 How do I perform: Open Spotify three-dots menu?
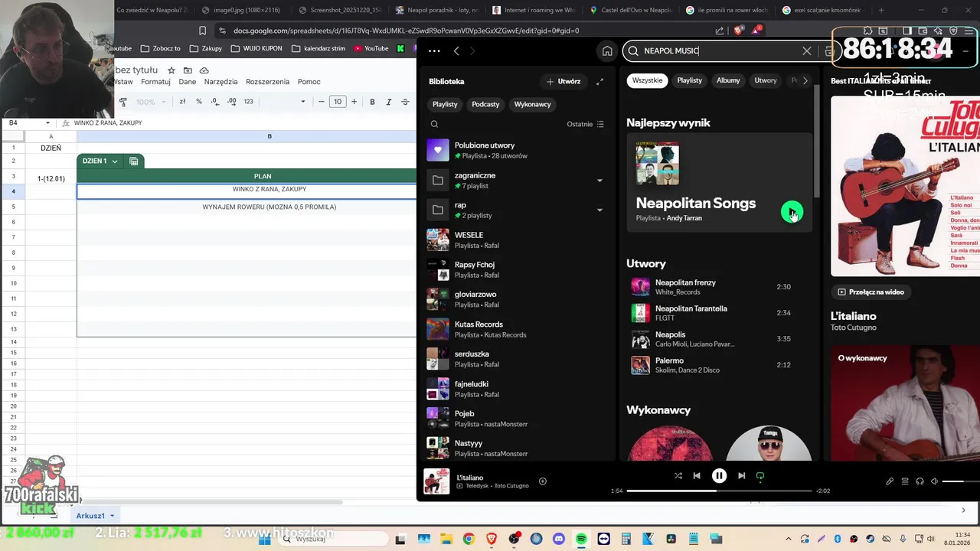pyautogui.click(x=434, y=51)
